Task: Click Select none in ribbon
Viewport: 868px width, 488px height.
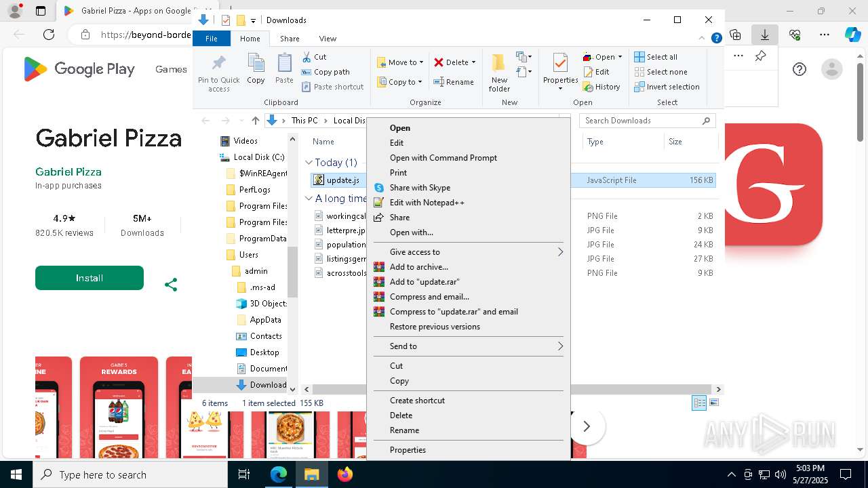Action: click(661, 72)
